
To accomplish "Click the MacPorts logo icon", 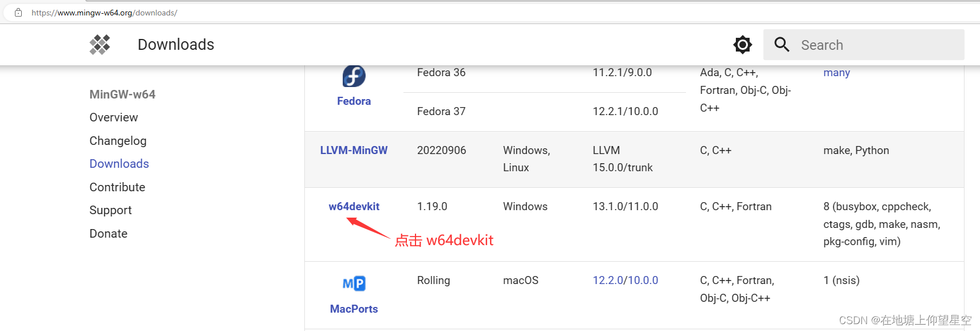I will point(354,283).
